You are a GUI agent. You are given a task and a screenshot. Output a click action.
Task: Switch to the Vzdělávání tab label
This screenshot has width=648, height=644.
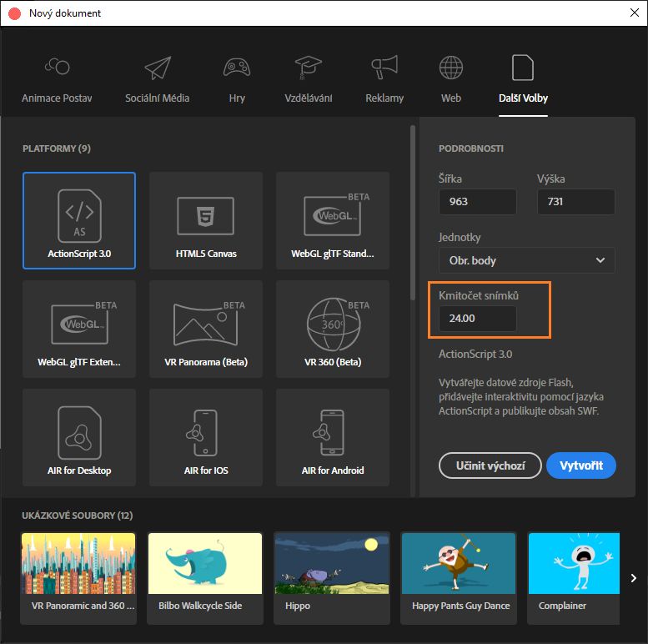pyautogui.click(x=309, y=98)
